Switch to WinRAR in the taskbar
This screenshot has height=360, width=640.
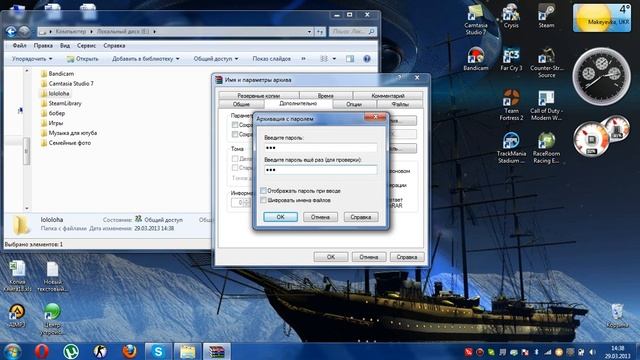pyautogui.click(x=217, y=351)
